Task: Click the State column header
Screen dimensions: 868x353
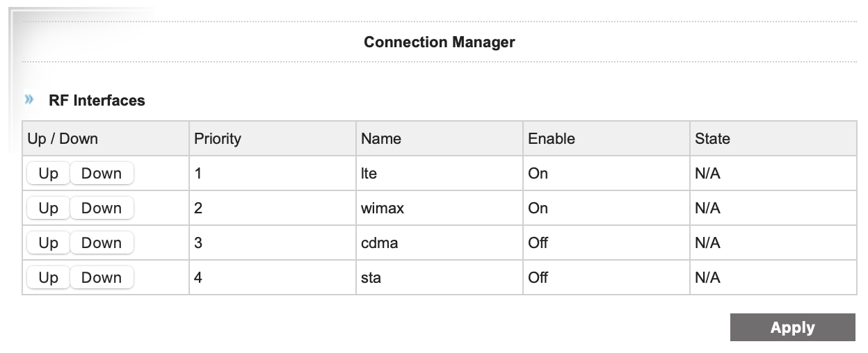Action: pos(712,138)
